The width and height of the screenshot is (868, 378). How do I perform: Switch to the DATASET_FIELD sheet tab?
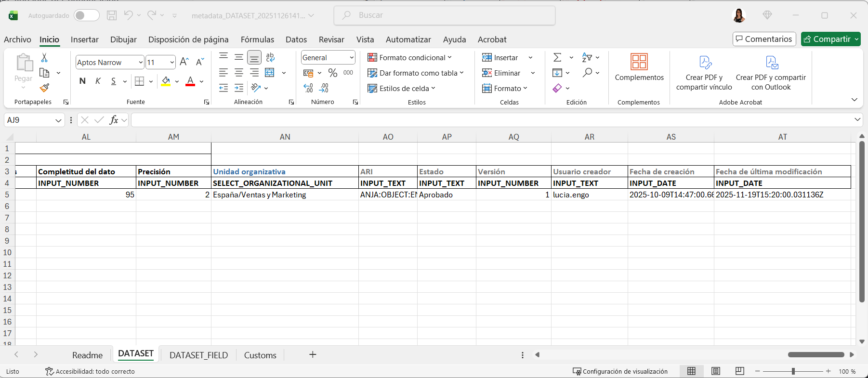[198, 355]
